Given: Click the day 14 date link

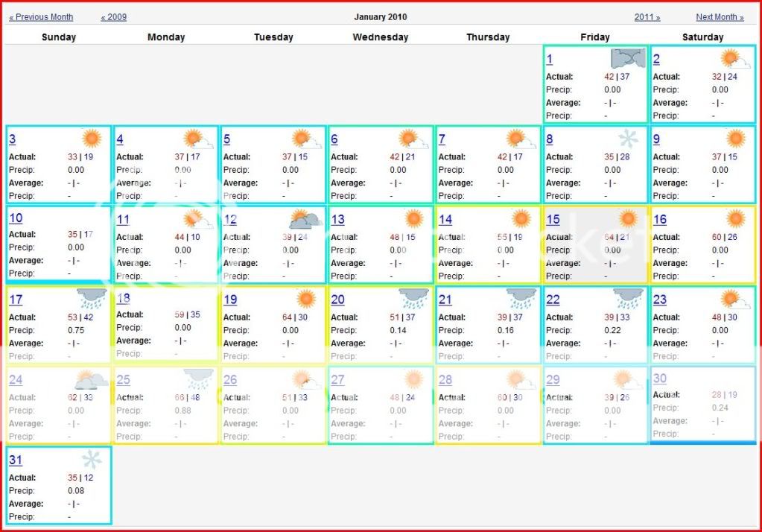Looking at the screenshot, I should (x=445, y=220).
